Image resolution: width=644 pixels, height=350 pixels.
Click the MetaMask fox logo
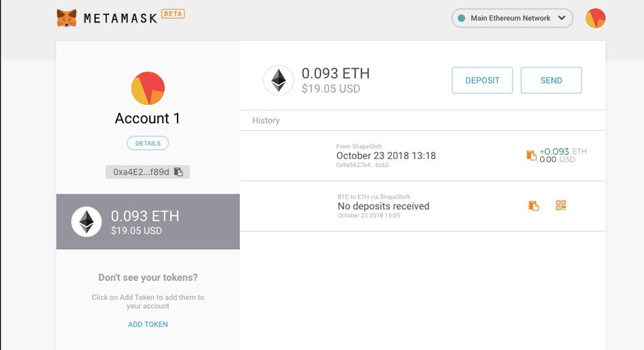coord(66,18)
